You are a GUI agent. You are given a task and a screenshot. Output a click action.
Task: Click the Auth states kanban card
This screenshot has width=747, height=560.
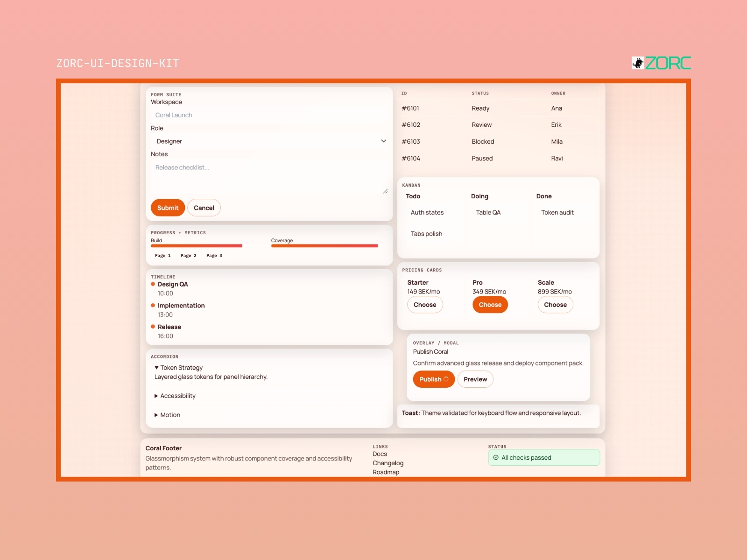(x=433, y=212)
